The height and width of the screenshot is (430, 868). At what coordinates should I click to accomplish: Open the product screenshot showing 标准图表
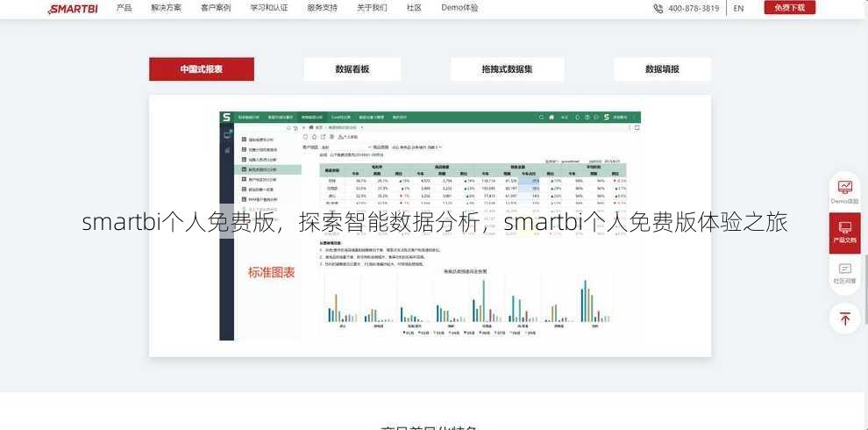point(430,226)
